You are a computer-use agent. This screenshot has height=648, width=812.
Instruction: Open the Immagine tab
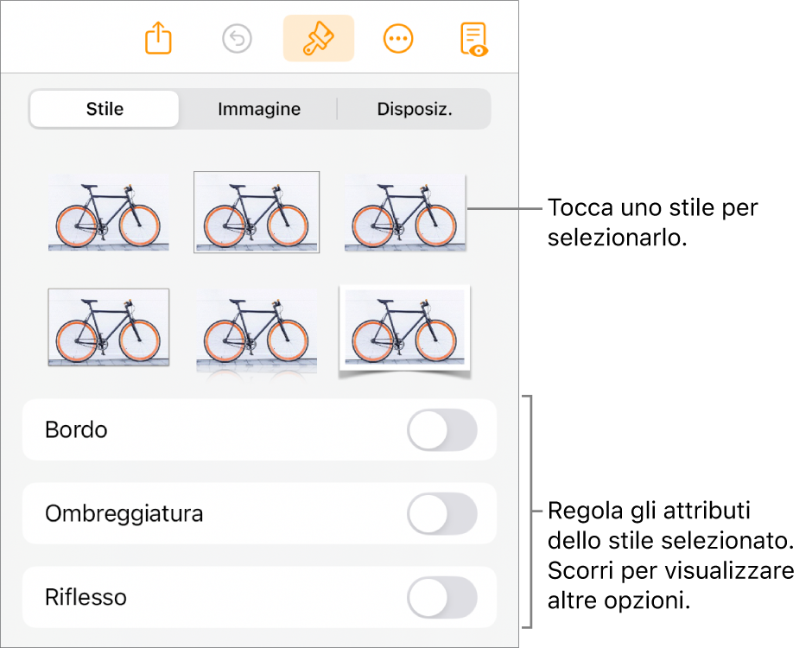(x=259, y=110)
